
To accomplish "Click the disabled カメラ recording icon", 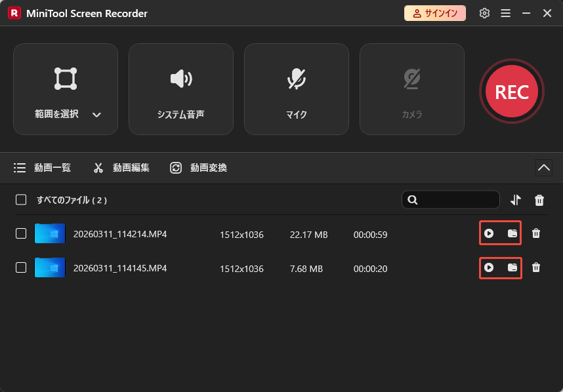I will (x=411, y=79).
